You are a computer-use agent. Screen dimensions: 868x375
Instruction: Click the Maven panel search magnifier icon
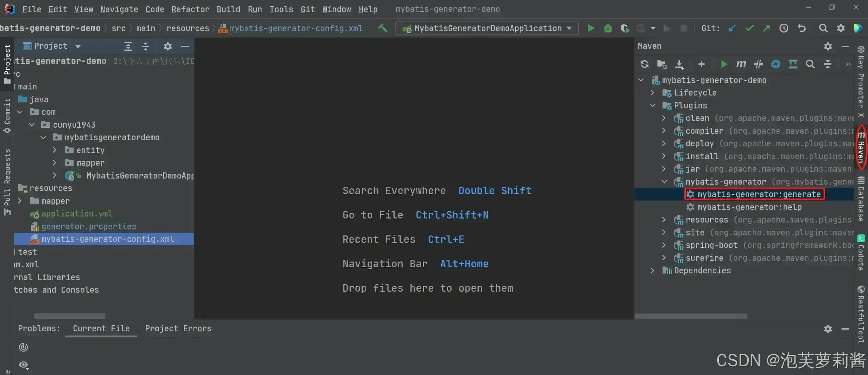(x=810, y=64)
